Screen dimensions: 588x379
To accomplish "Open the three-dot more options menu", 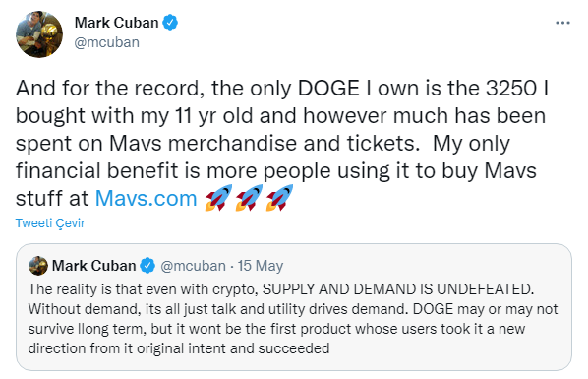I will click(x=562, y=23).
